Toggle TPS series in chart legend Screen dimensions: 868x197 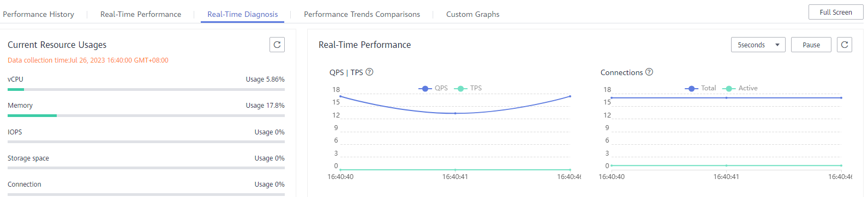coord(469,88)
